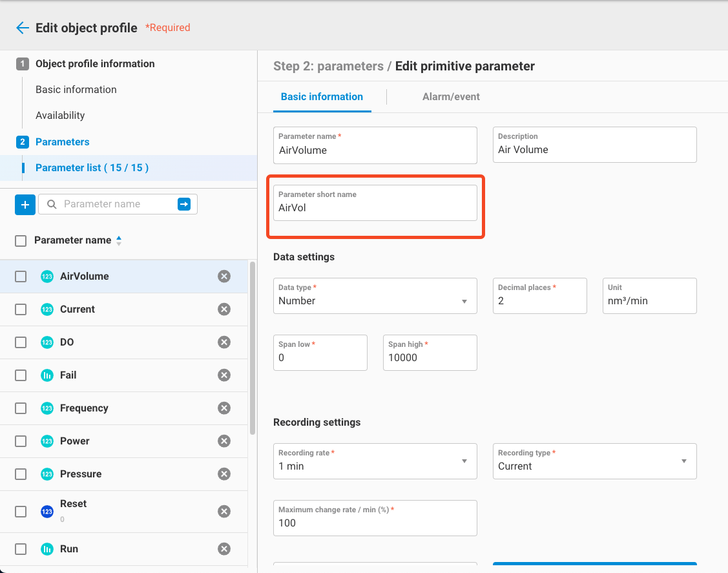The image size is (728, 573).
Task: Toggle the select-all checkbox in list header
Action: tap(21, 240)
